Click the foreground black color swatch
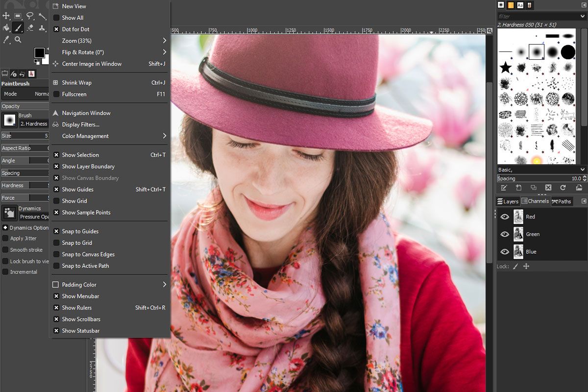 [39, 52]
